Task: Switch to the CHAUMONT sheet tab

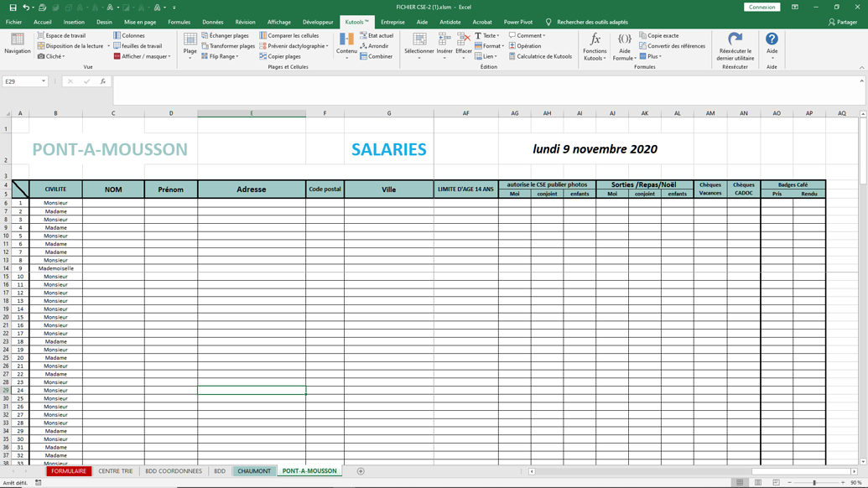Action: tap(254, 470)
